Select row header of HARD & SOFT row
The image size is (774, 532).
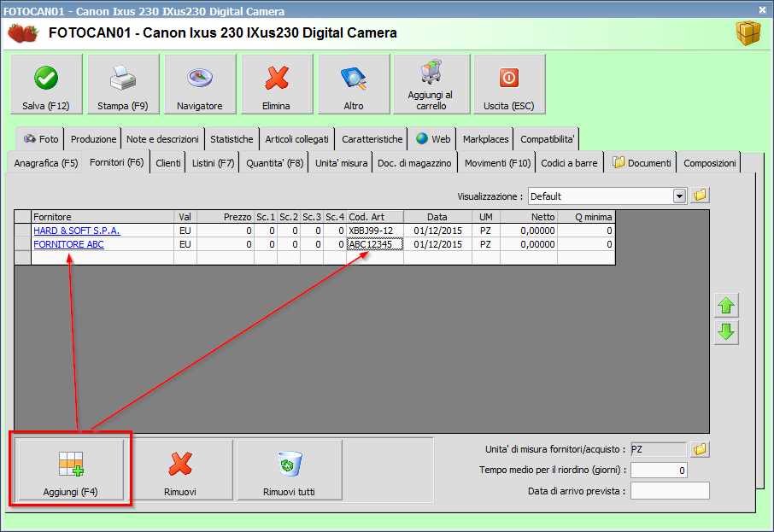[x=23, y=231]
